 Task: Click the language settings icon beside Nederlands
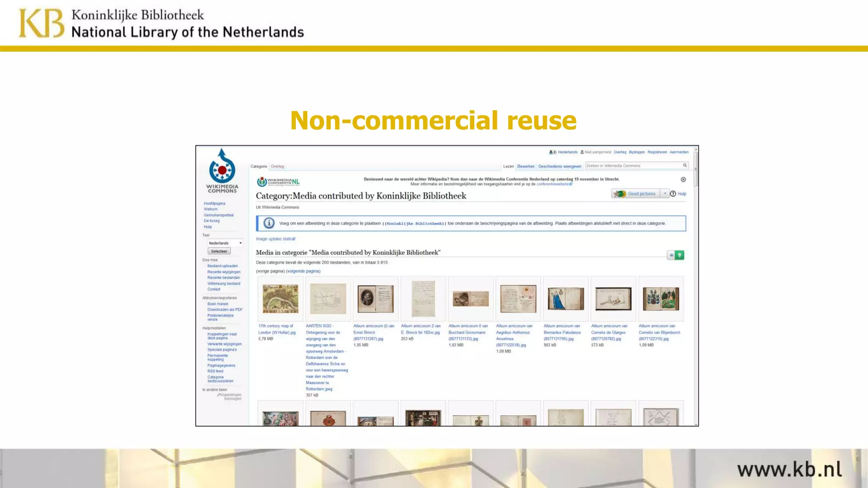[553, 152]
